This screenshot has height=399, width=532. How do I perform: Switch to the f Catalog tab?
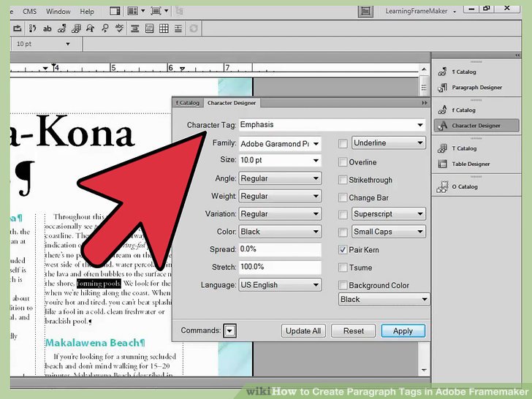[186, 103]
